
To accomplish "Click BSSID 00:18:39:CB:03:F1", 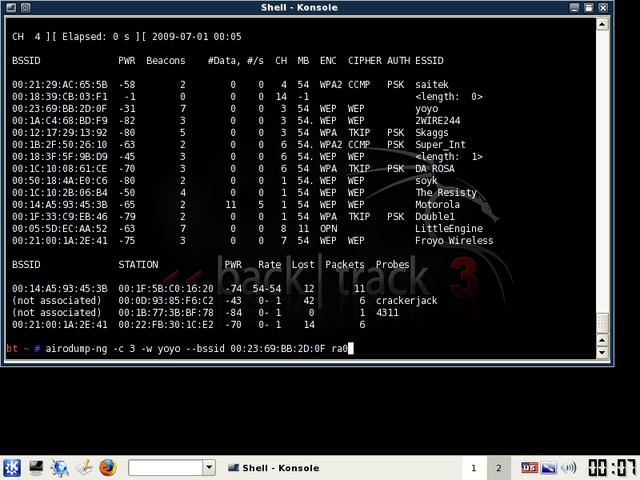I will click(x=60, y=97).
